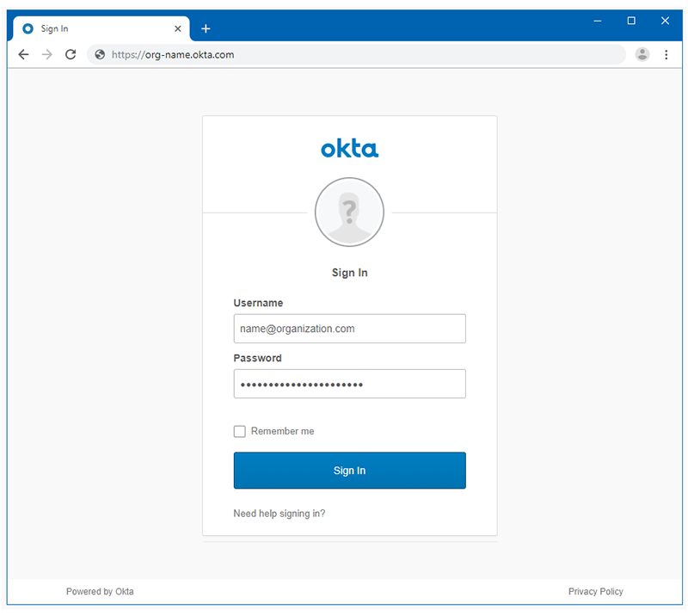Viewport: 688px width, 616px height.
Task: Click the Okta logo above the form
Action: pyautogui.click(x=349, y=148)
